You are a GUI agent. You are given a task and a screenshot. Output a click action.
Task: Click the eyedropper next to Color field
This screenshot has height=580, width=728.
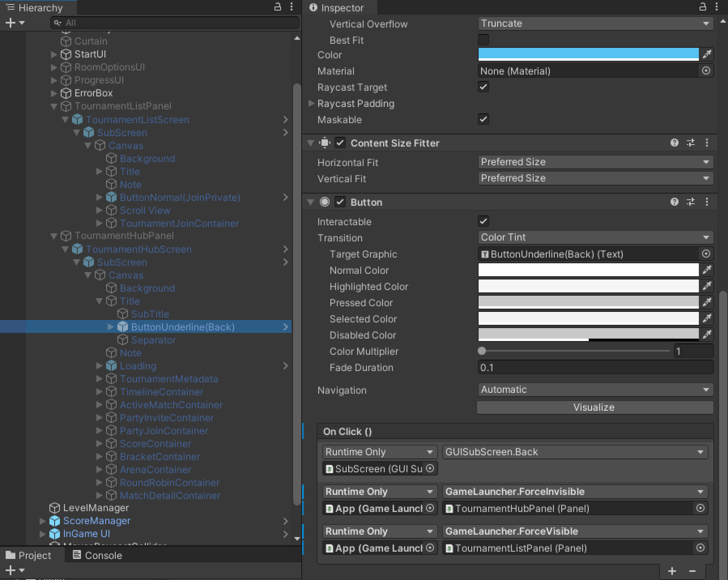coord(707,54)
